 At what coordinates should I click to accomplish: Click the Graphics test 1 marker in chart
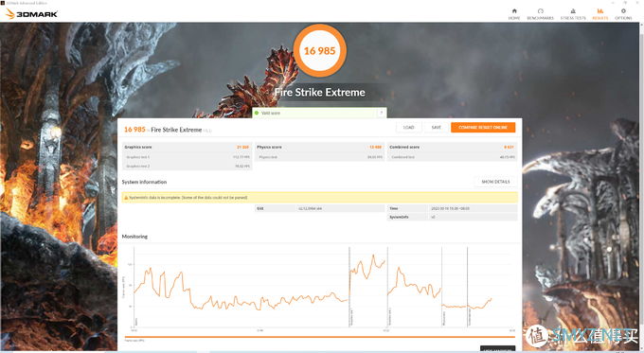pos(349,288)
